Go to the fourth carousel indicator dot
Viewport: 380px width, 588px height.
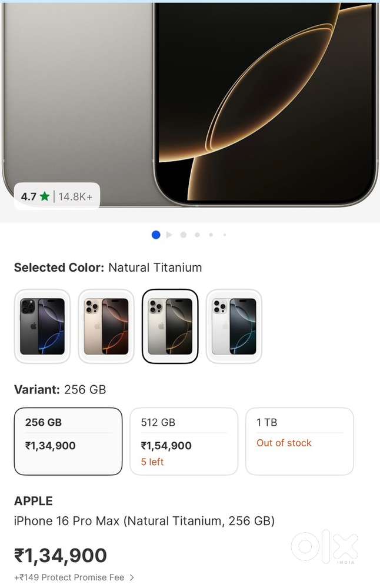click(197, 235)
